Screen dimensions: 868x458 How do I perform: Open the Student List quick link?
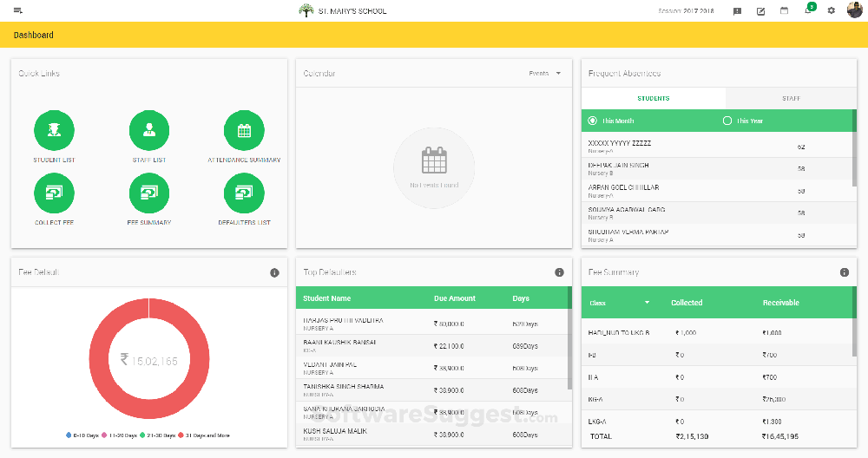(x=54, y=130)
